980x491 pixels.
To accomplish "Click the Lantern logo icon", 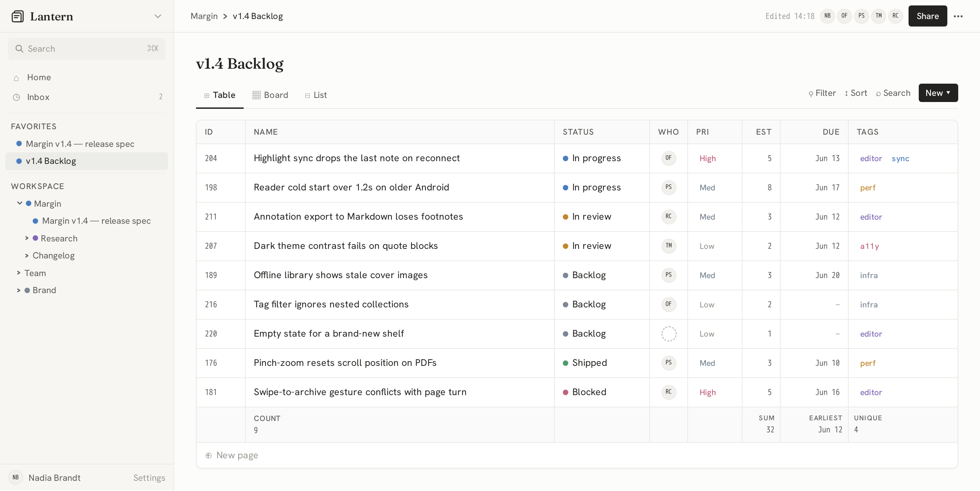I will [17, 16].
